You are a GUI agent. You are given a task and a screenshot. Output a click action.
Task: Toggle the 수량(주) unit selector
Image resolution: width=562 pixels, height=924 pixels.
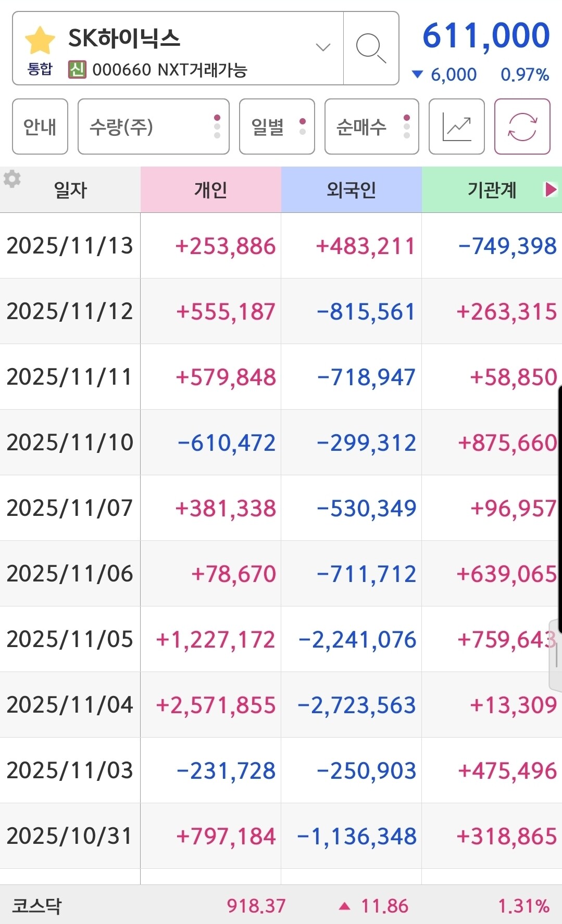(x=153, y=126)
